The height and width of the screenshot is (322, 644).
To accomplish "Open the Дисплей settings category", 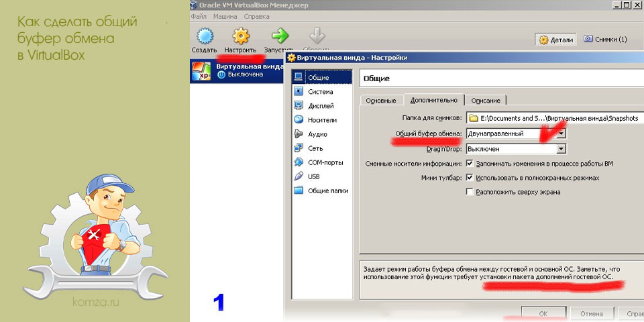I will click(x=321, y=106).
